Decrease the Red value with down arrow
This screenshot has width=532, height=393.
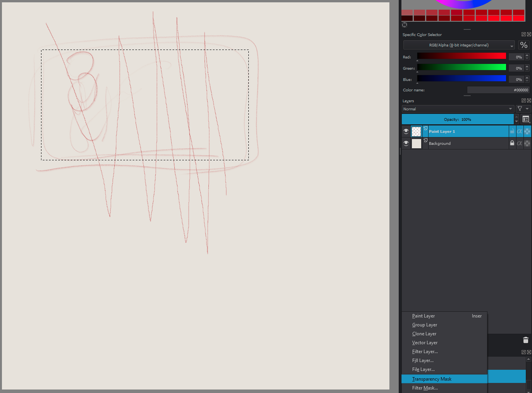(x=527, y=58)
